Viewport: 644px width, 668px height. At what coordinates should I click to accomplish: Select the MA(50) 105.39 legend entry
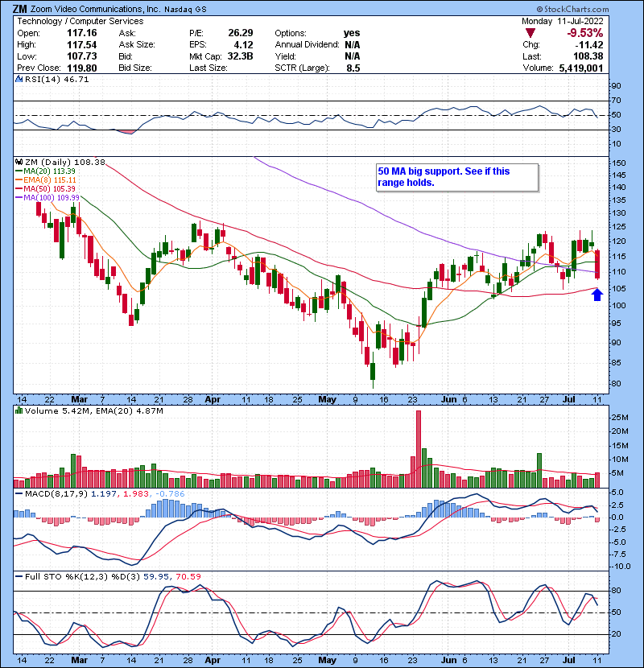coord(45,188)
